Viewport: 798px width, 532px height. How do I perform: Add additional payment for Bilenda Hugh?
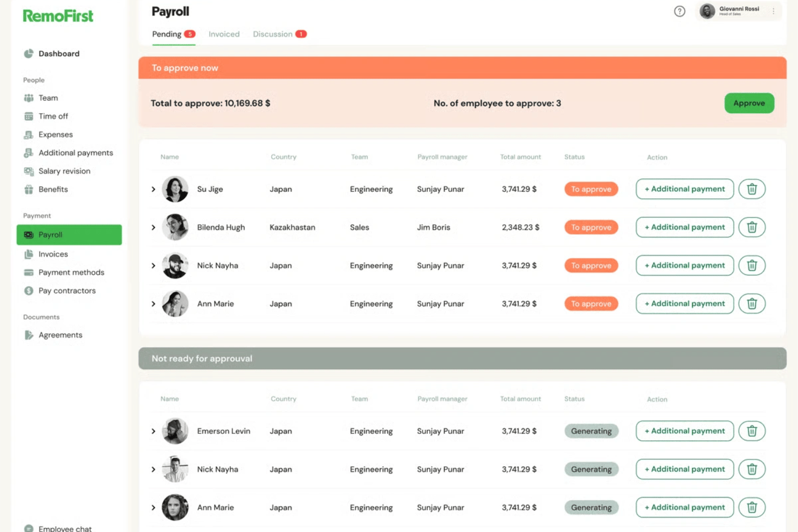tap(685, 227)
